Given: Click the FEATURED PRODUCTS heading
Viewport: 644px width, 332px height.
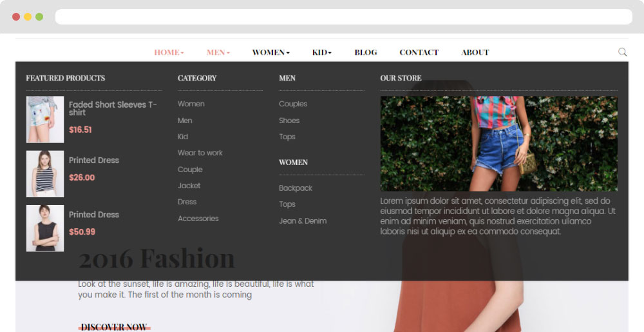Looking at the screenshot, I should (x=65, y=78).
